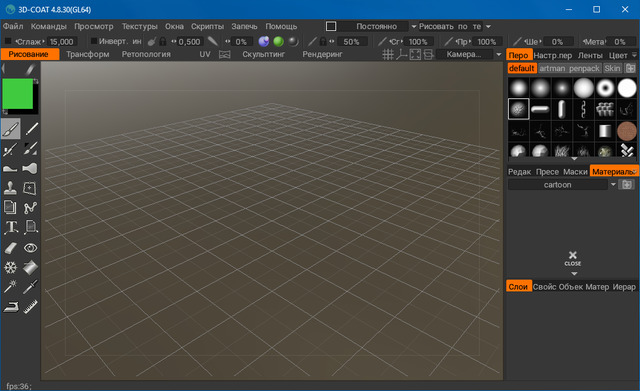The height and width of the screenshot is (391, 640).
Task: Select the brush paint tool in left toolbar
Action: (10, 129)
